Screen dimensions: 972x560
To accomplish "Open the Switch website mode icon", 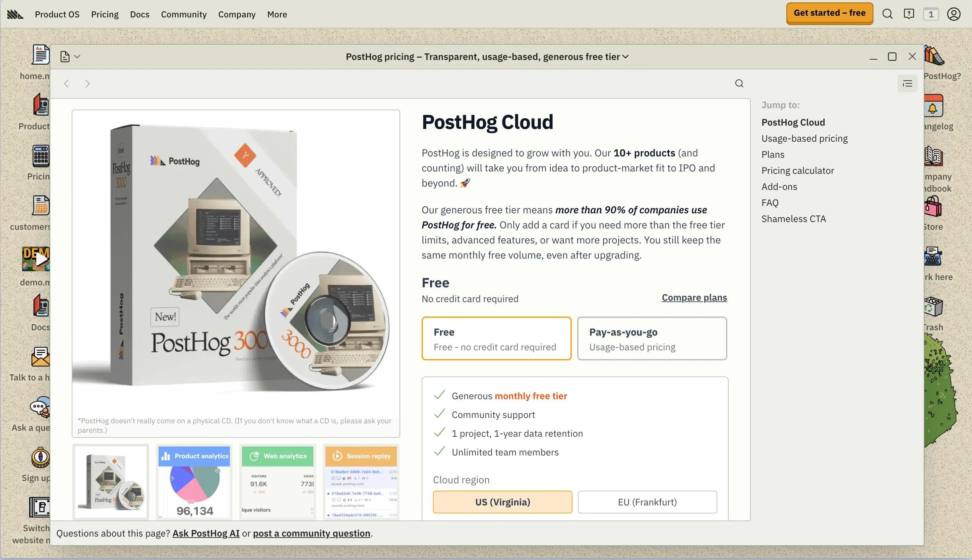I will click(40, 507).
